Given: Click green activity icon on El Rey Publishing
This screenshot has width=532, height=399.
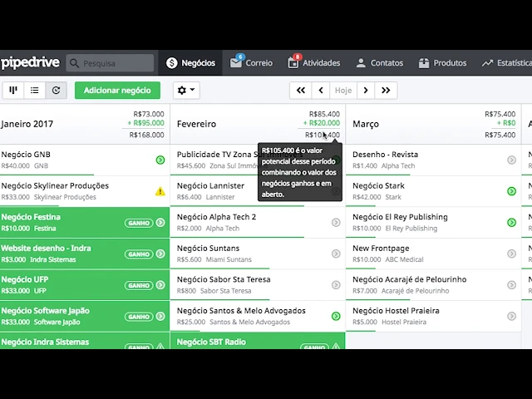Looking at the screenshot, I should tap(512, 223).
